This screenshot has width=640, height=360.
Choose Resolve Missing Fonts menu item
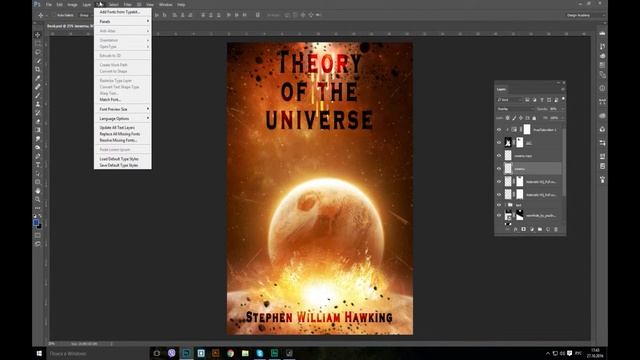click(123, 140)
